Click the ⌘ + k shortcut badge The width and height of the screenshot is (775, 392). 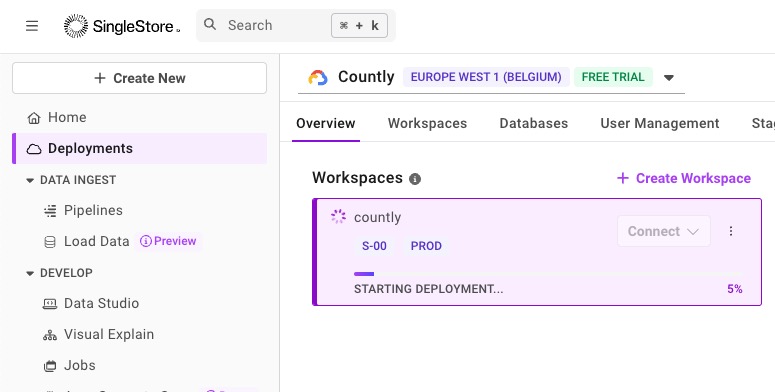point(359,25)
